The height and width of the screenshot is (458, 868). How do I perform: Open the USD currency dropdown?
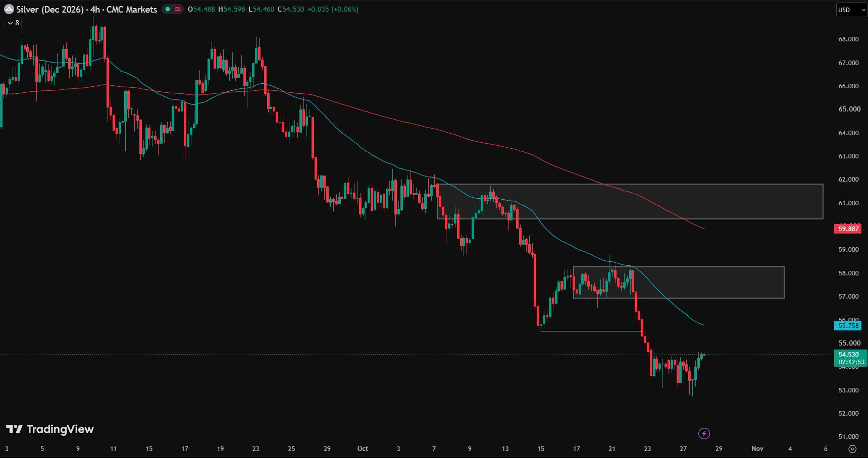[851, 10]
